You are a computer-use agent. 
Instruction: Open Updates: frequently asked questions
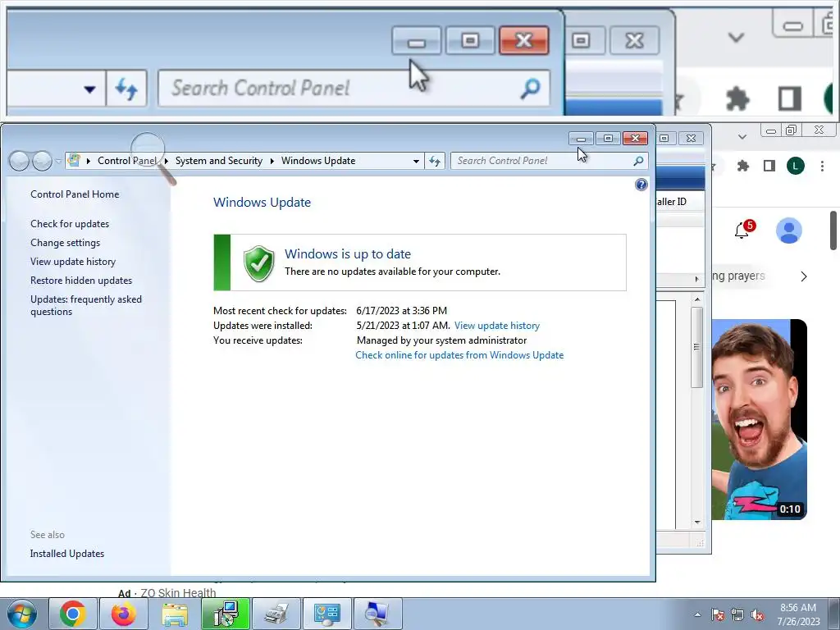click(x=86, y=305)
